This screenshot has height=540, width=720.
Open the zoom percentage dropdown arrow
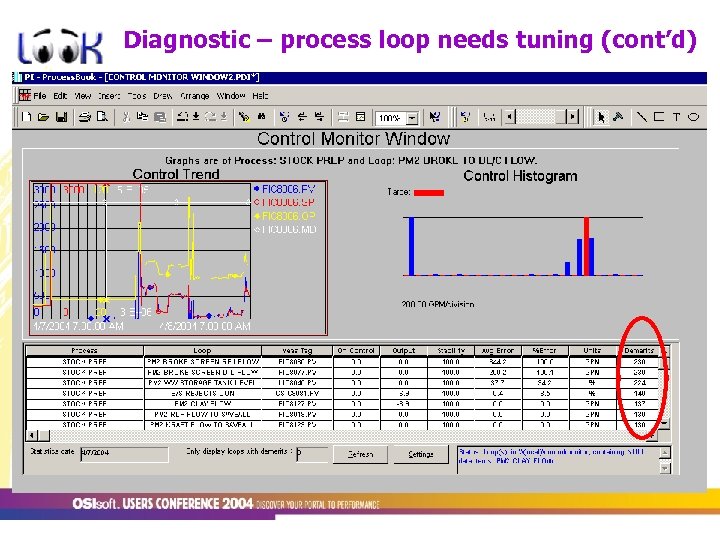(412, 118)
